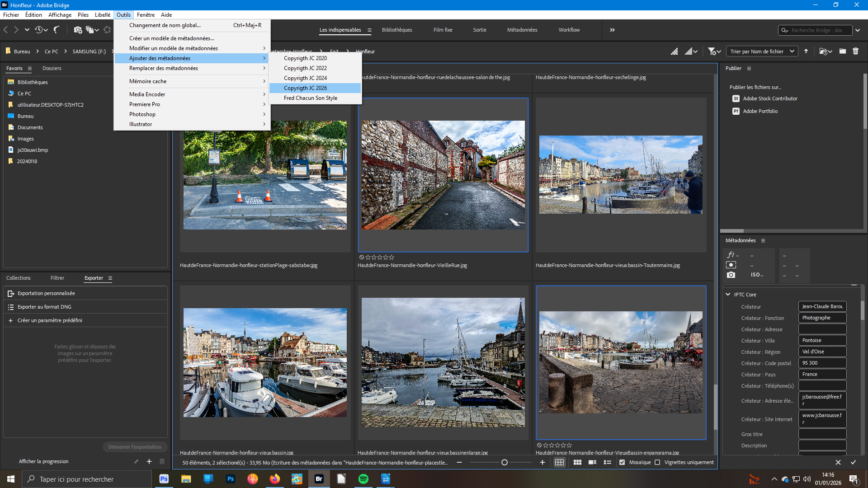The image size is (868, 488).
Task: Open filter by rating dropdown
Action: 714,52
